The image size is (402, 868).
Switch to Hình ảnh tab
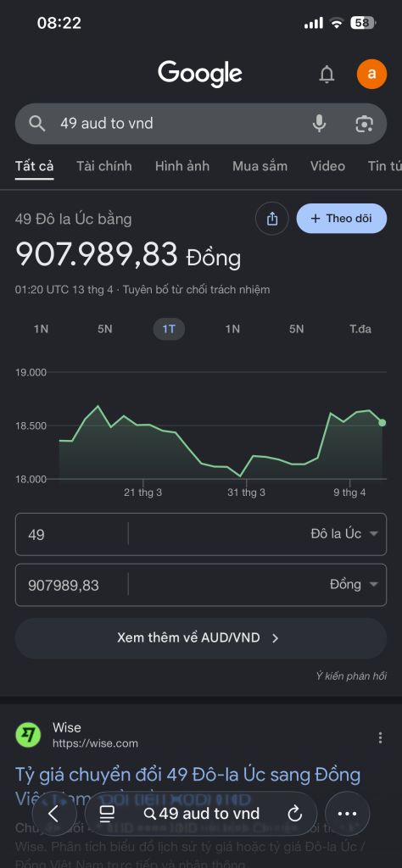click(x=182, y=166)
